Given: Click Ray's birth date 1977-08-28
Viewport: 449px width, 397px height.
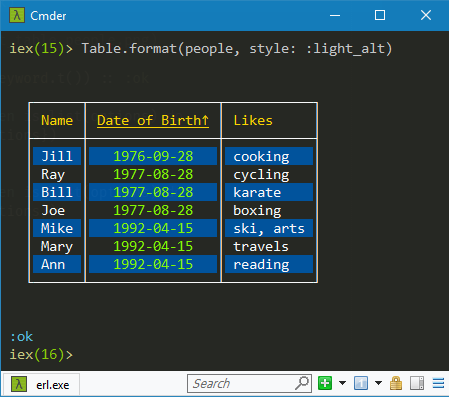Looking at the screenshot, I should pos(153,174).
